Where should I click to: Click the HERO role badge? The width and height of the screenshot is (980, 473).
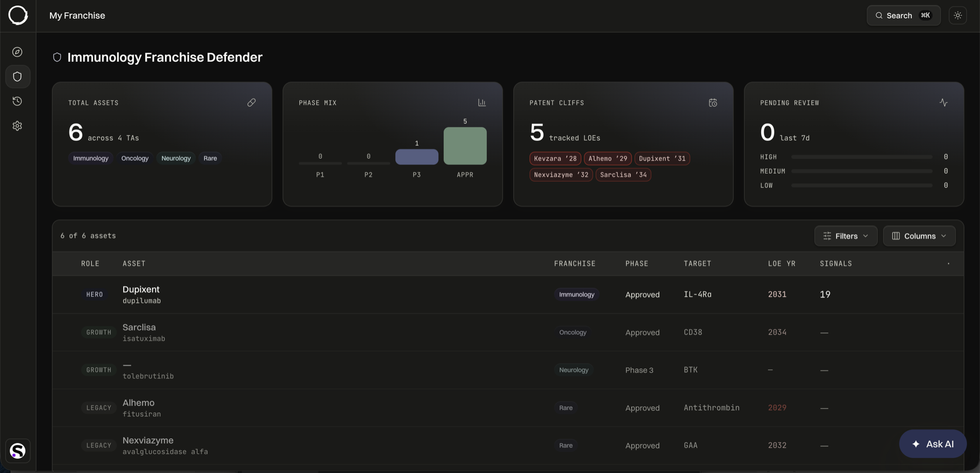95,294
